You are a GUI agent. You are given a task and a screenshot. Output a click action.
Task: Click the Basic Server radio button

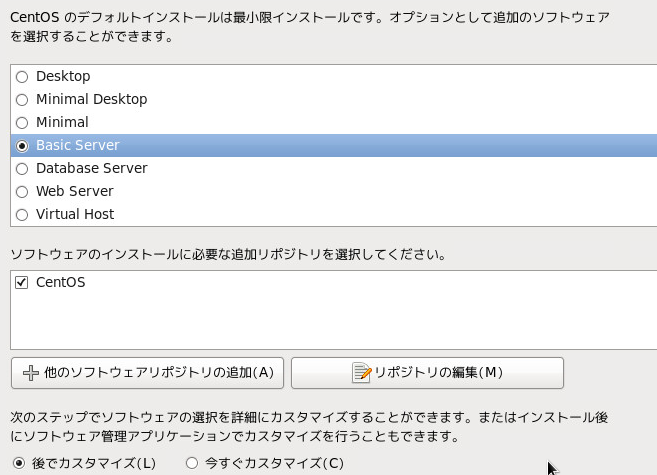(22, 146)
